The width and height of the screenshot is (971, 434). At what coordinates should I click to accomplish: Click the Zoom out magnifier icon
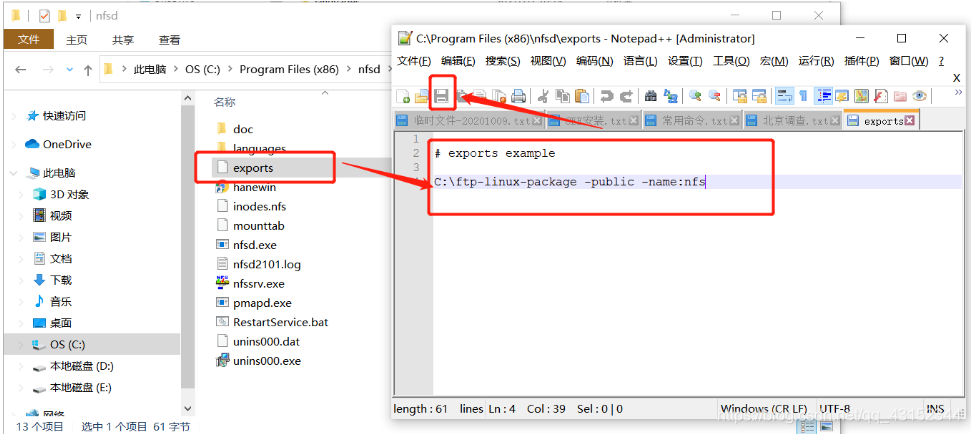tap(715, 96)
